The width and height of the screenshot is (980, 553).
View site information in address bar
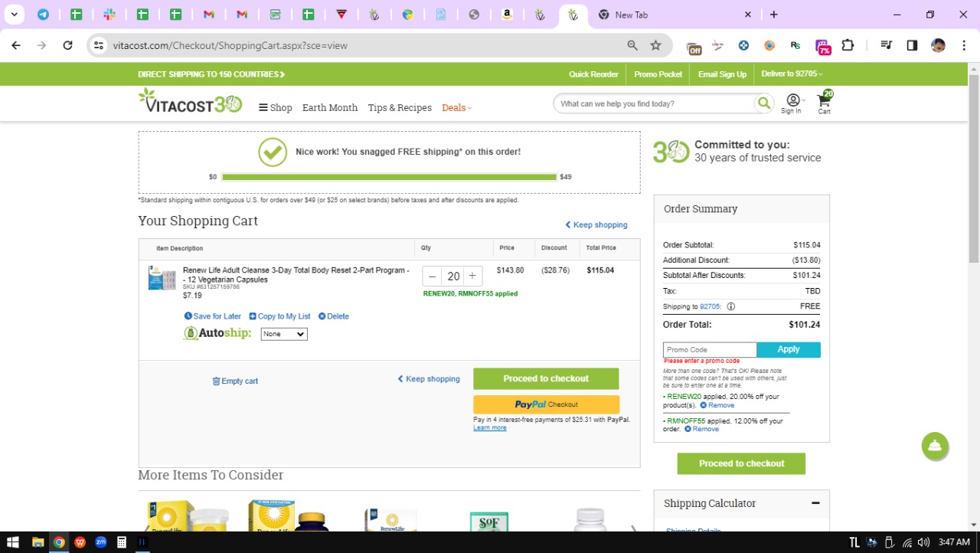98,45
